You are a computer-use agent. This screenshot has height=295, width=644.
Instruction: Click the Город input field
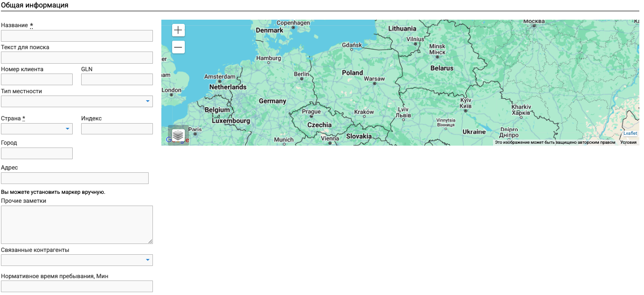[37, 154]
